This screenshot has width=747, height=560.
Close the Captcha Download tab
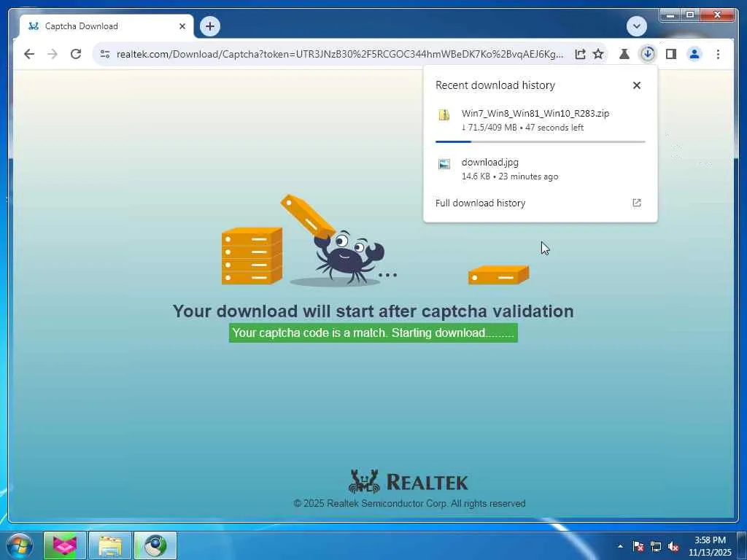pyautogui.click(x=182, y=26)
